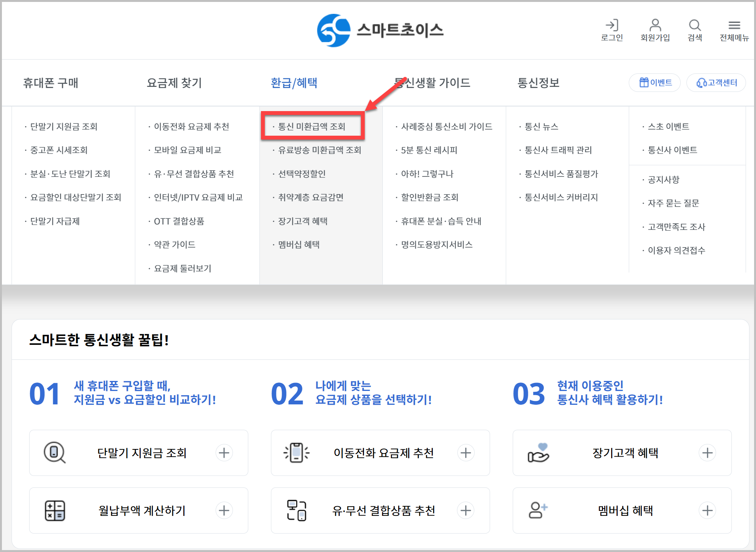Open the 검색 magnifier search icon

coord(695,25)
